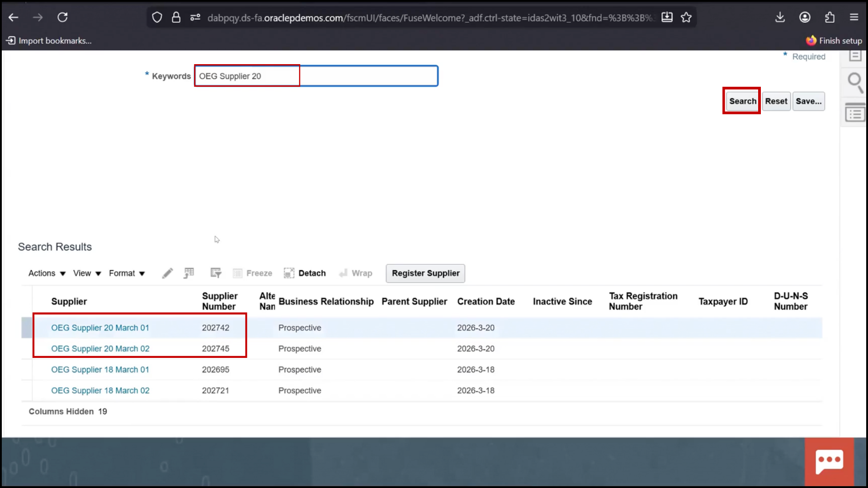Viewport: 868px width, 488px height.
Task: Click the Supplier column header
Action: click(x=69, y=301)
